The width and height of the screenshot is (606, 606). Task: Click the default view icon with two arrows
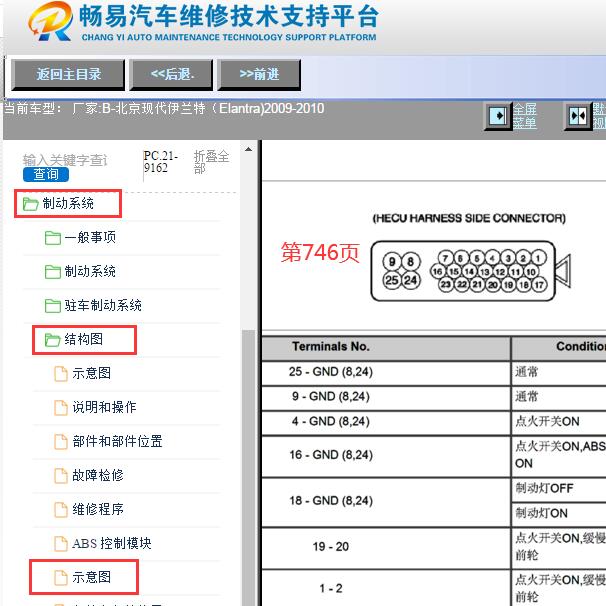578,116
